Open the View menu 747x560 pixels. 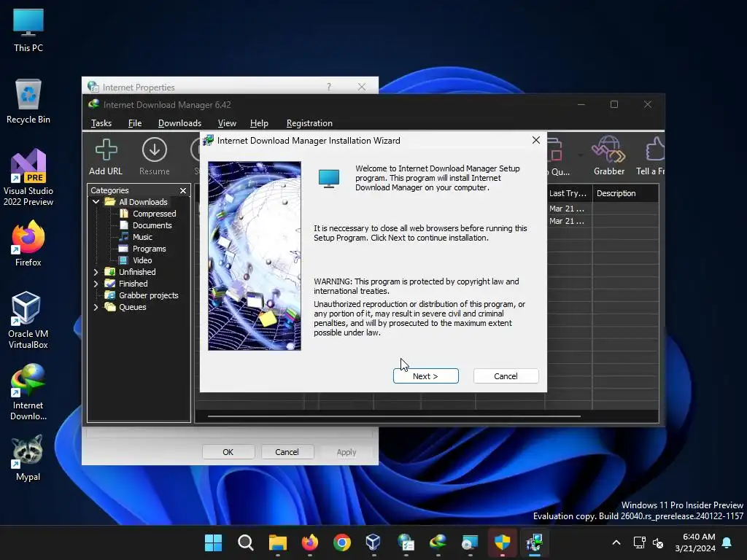227,122
